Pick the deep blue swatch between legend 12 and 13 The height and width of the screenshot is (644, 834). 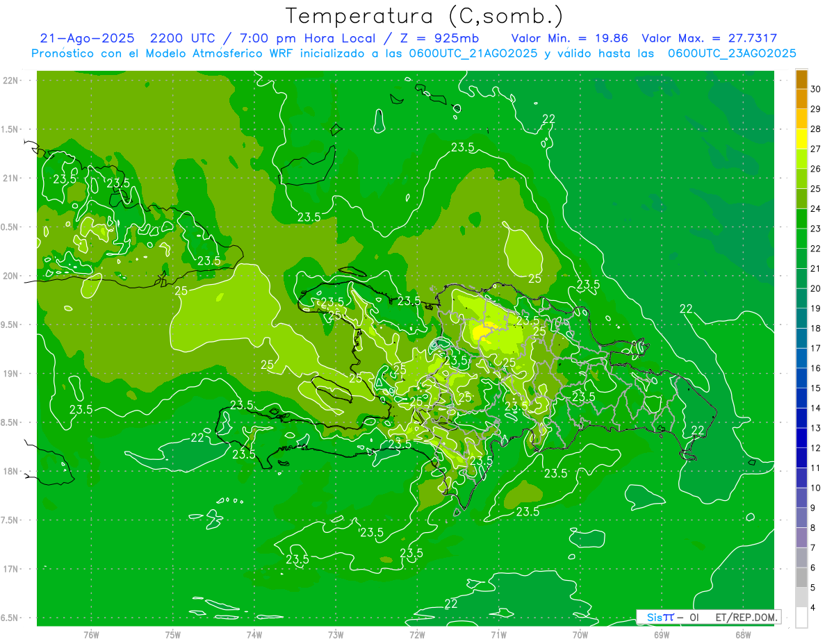(x=801, y=438)
